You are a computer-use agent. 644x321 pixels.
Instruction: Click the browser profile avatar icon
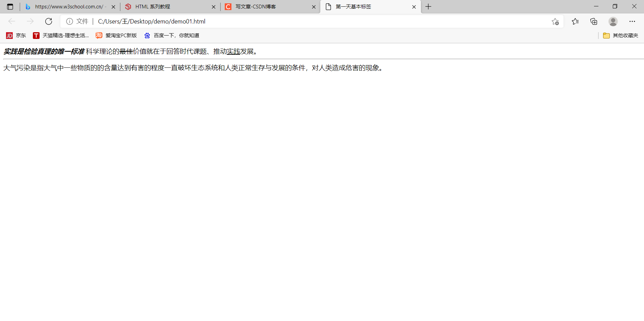click(613, 21)
